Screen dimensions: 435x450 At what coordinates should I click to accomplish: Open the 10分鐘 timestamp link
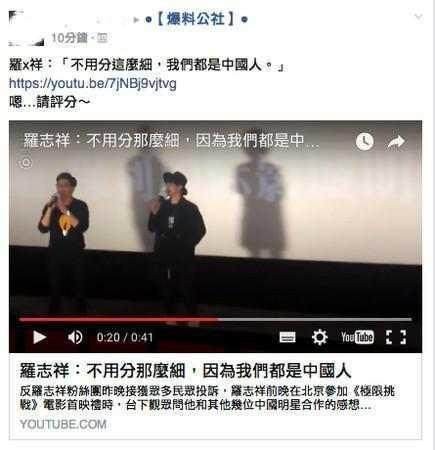pyautogui.click(x=69, y=38)
